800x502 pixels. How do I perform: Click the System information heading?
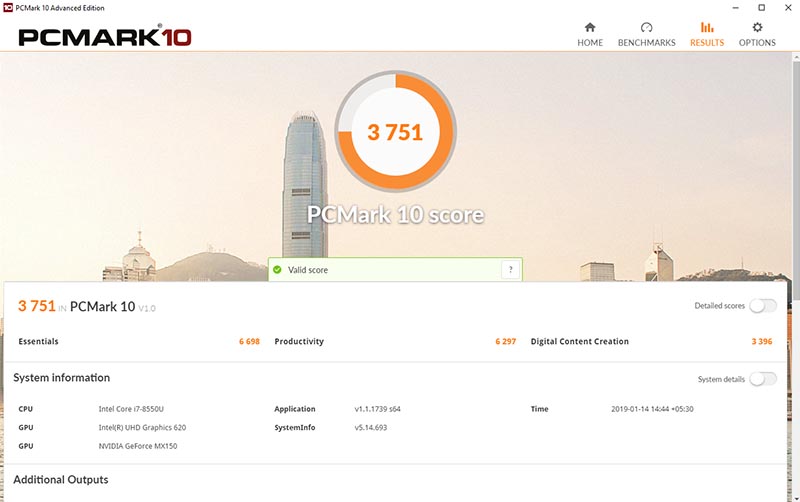point(62,378)
